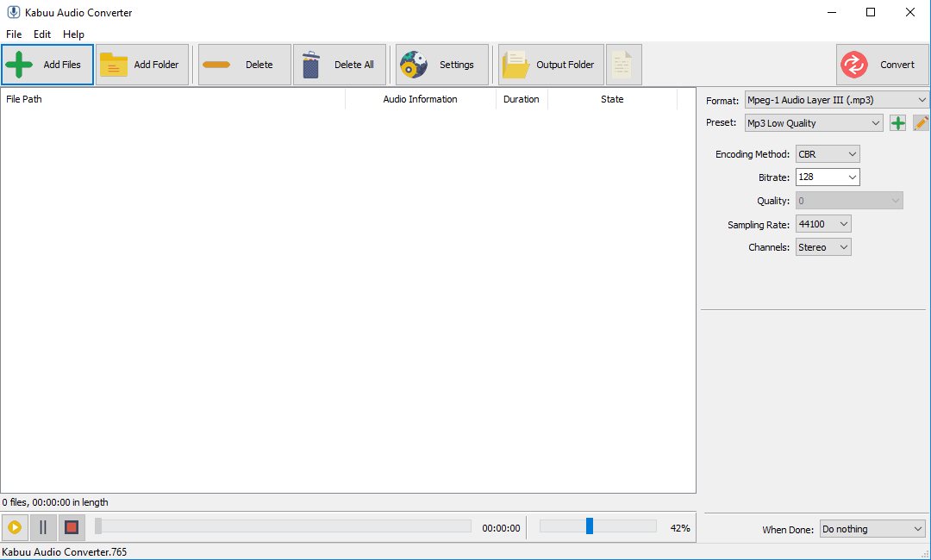
Task: Click the Add Files toolbar button
Action: click(x=47, y=65)
